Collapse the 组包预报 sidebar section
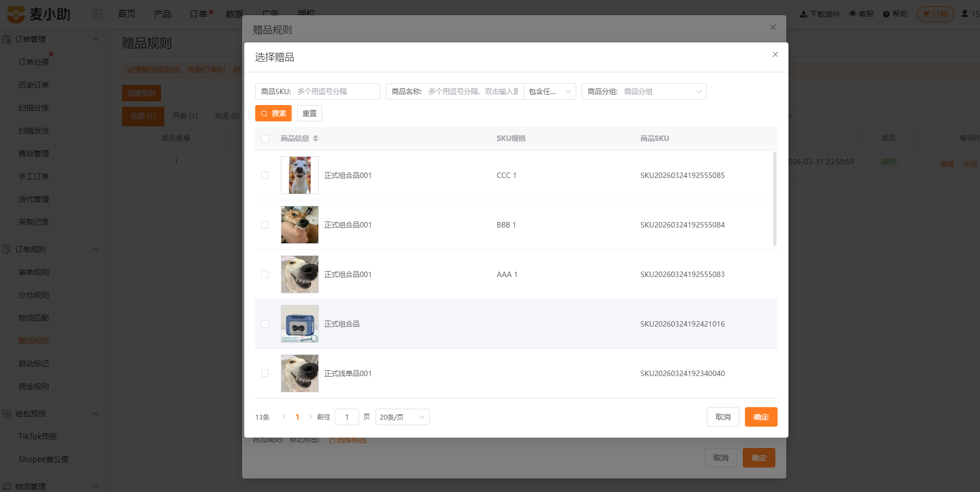 pos(96,414)
